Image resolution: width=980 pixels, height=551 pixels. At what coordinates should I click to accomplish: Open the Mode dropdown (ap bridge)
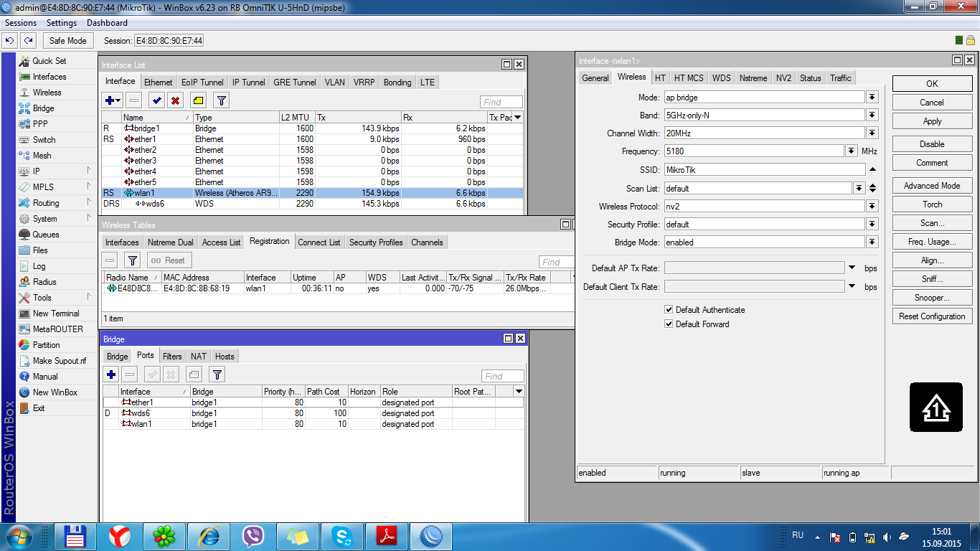[872, 98]
